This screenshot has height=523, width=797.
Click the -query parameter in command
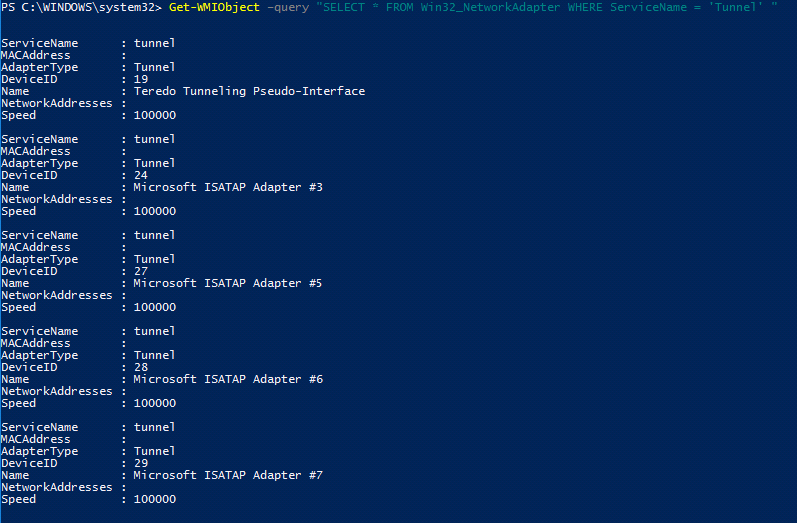[288, 8]
